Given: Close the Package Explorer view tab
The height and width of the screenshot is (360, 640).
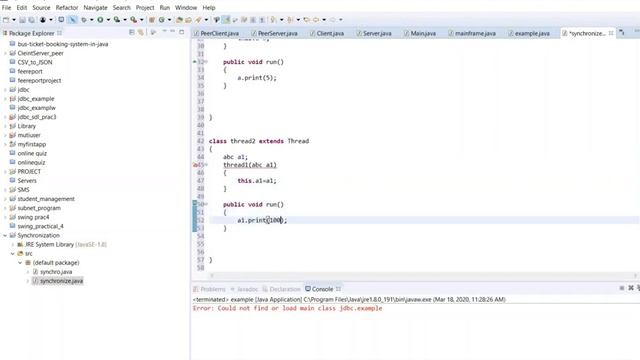Looking at the screenshot, I should click(x=60, y=33).
